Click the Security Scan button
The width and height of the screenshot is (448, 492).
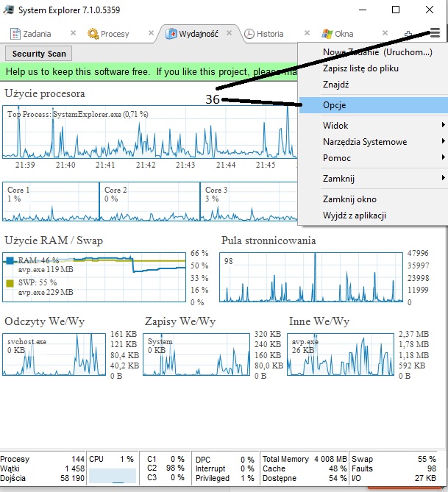(38, 54)
